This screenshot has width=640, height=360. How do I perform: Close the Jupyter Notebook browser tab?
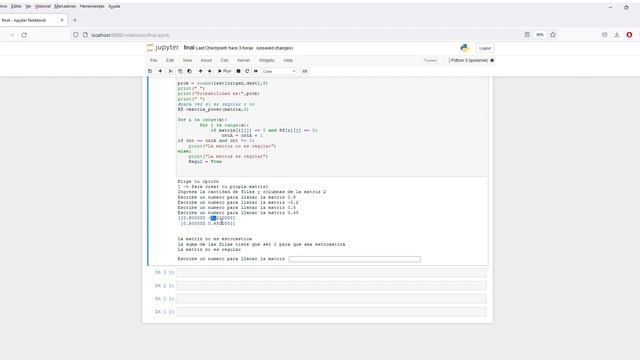click(62, 20)
